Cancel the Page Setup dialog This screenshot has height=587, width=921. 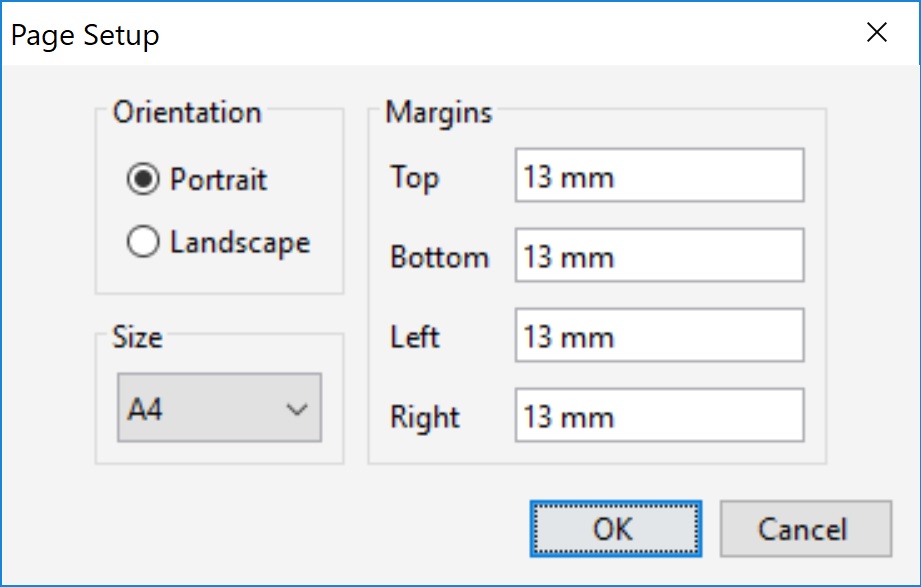coord(804,529)
